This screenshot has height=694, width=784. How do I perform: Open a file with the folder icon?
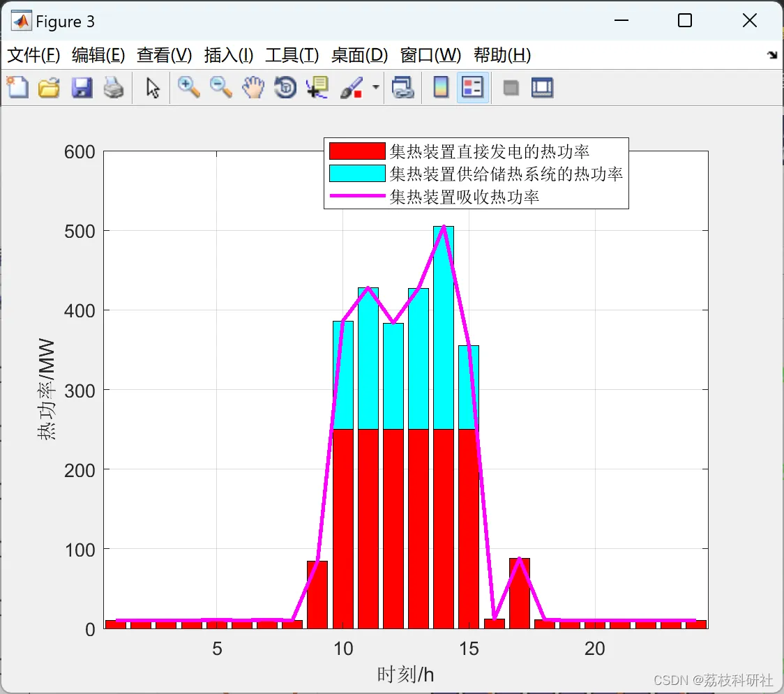(49, 87)
